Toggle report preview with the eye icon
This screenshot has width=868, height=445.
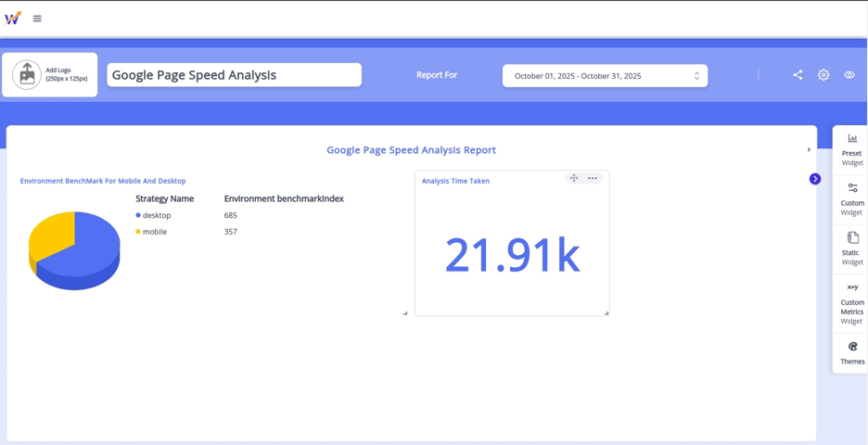coord(849,75)
